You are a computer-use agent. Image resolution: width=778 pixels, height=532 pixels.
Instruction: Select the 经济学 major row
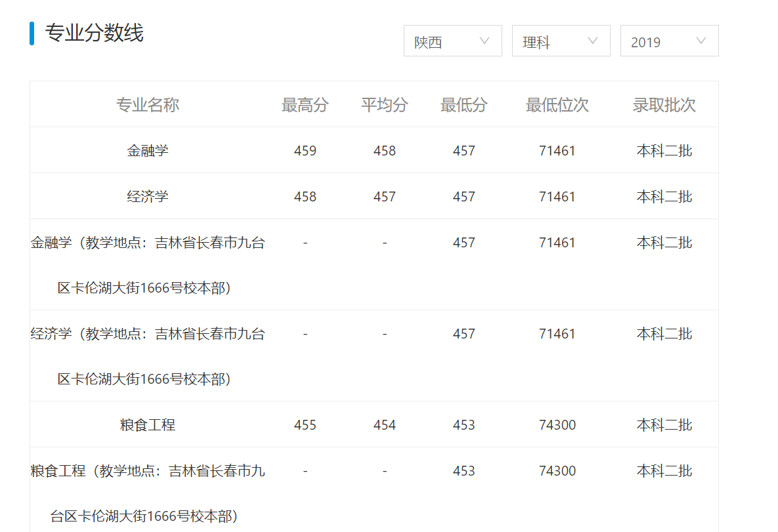click(x=148, y=195)
